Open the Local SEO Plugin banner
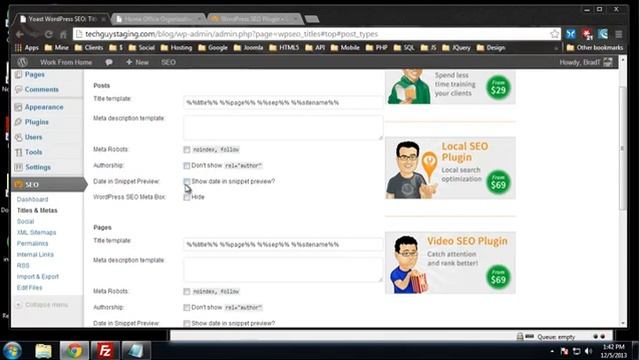Image resolution: width=640 pixels, height=360 pixels. 450,168
